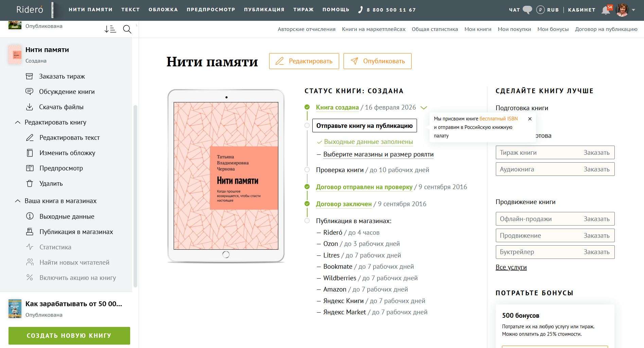Click 'Выберите магазины и размер роялти' link
Viewport: 644px width, 348px height.
click(x=378, y=154)
